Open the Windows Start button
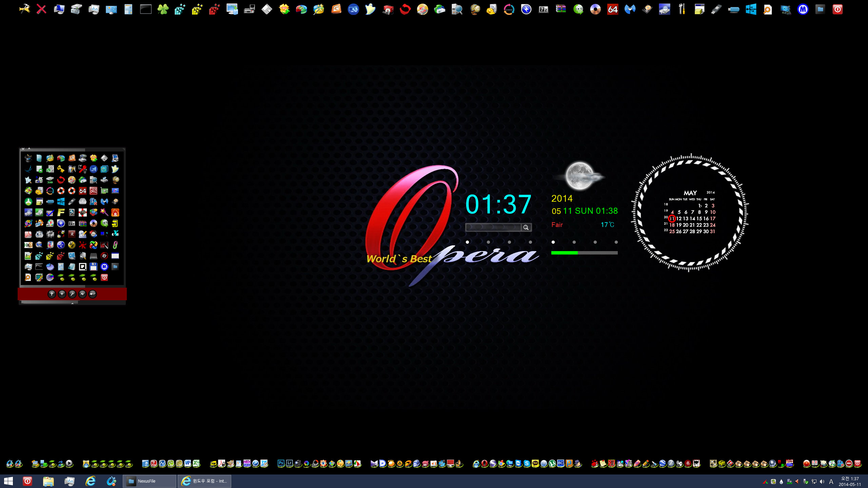This screenshot has width=868, height=488. pos(8,481)
